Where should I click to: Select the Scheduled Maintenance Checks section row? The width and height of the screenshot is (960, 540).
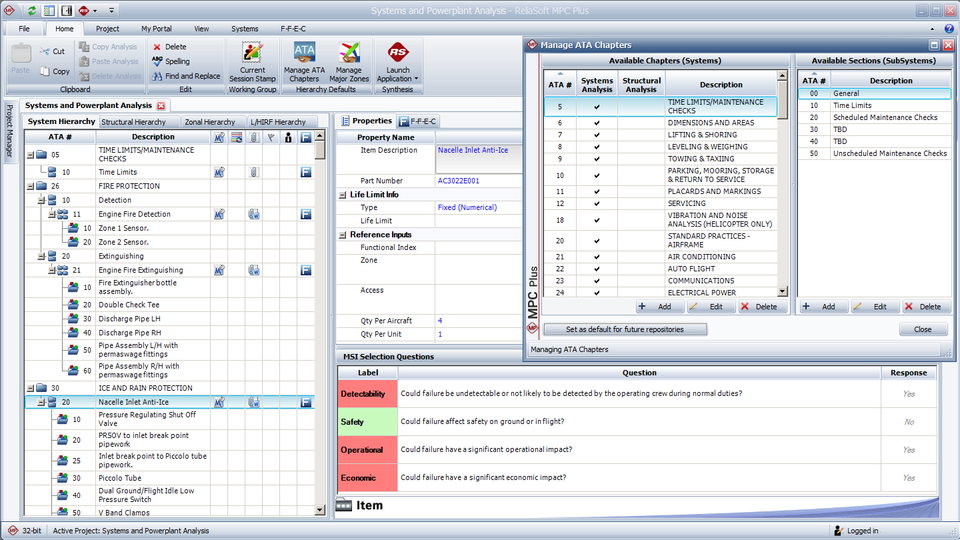[x=875, y=118]
